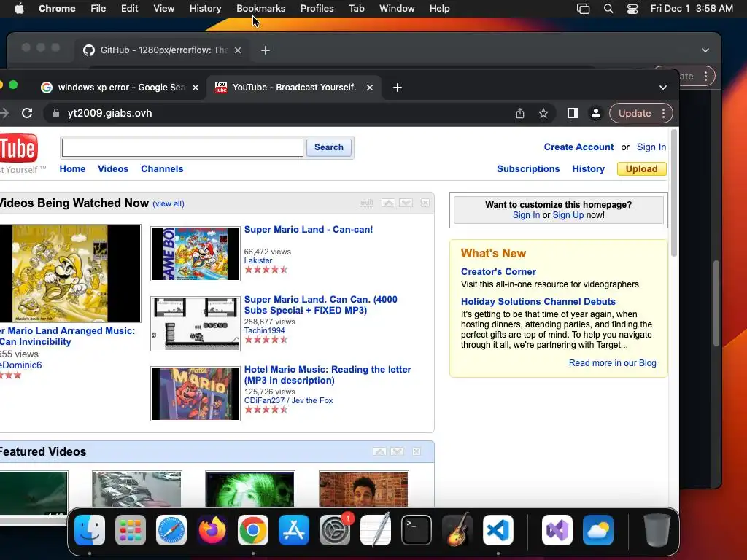Open Visual Studio Code in the dock
Screen dimensions: 747x560
pyautogui.click(x=498, y=530)
